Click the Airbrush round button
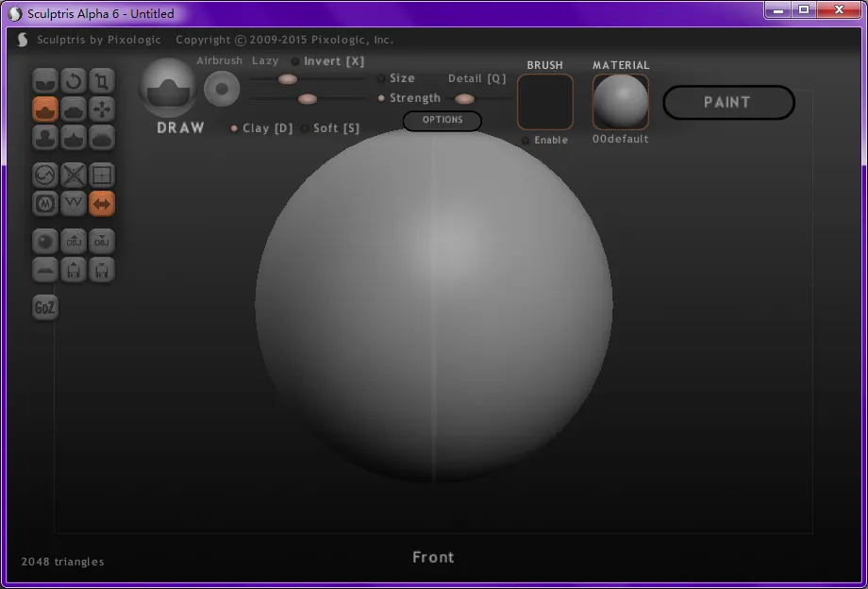The width and height of the screenshot is (868, 589). pyautogui.click(x=222, y=89)
